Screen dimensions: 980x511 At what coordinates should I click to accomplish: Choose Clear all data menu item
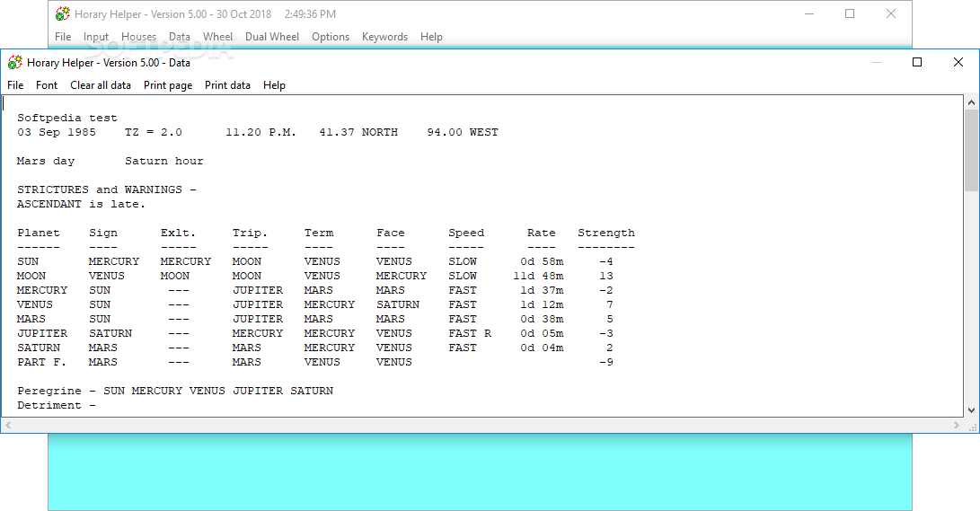pyautogui.click(x=101, y=85)
